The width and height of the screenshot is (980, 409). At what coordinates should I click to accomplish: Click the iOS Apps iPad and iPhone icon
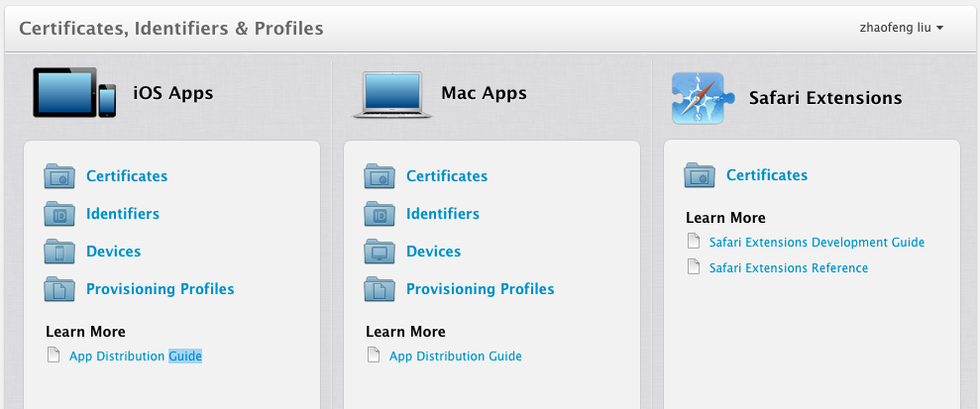(x=74, y=92)
